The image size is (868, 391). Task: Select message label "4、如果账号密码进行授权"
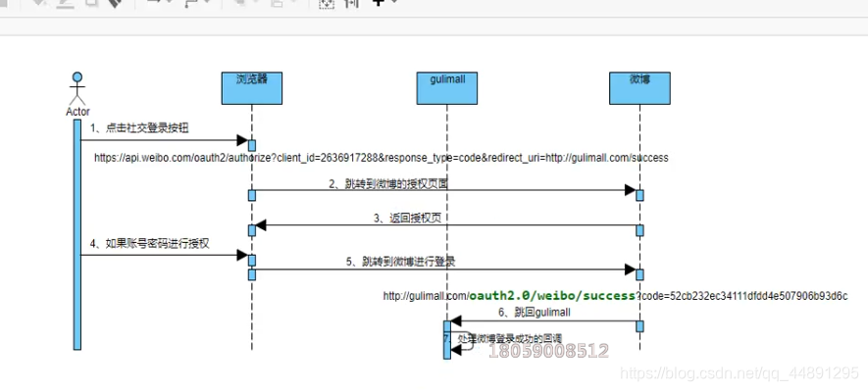150,243
